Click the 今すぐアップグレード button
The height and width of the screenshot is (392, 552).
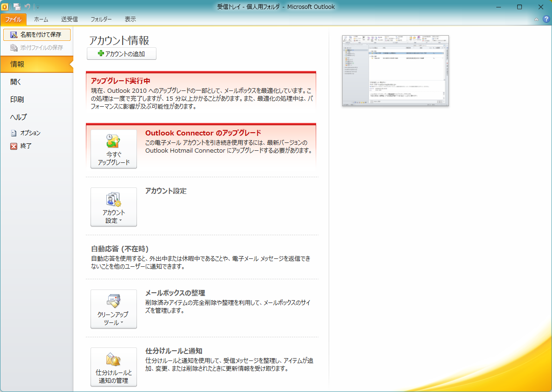coord(114,149)
